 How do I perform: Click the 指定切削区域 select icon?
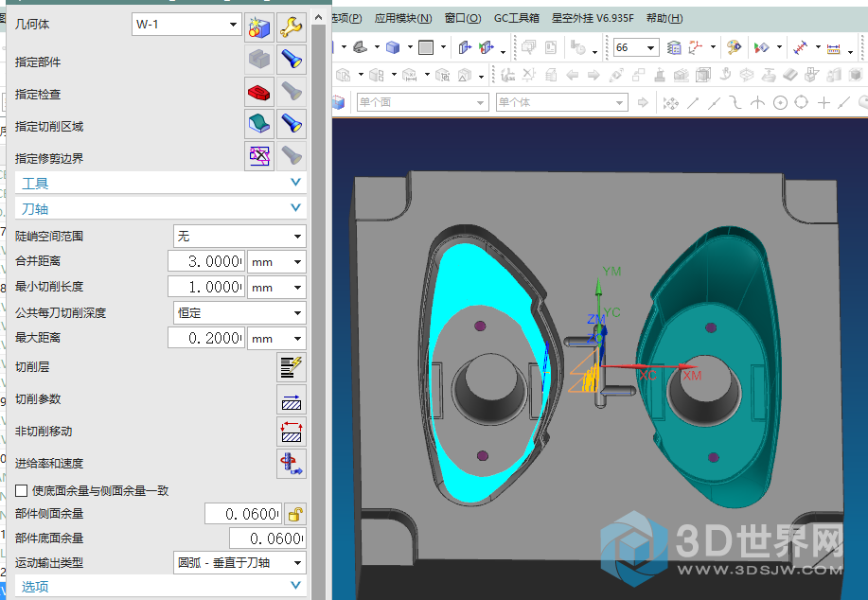[259, 124]
